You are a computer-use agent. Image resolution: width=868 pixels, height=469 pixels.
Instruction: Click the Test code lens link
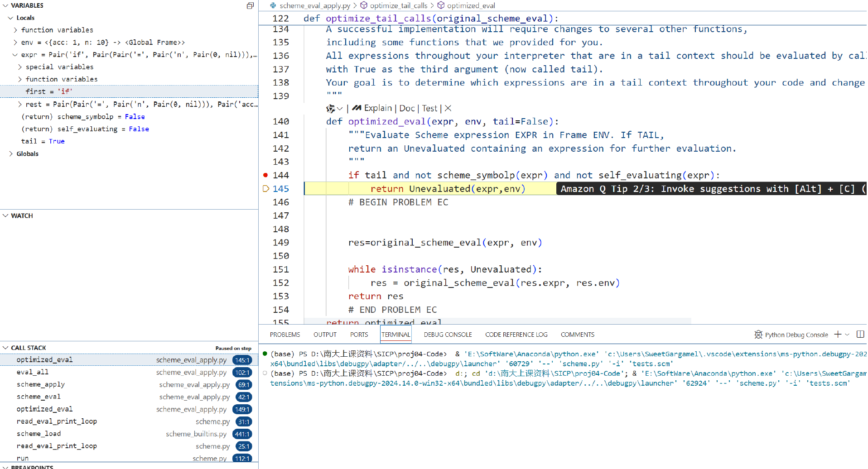point(429,108)
